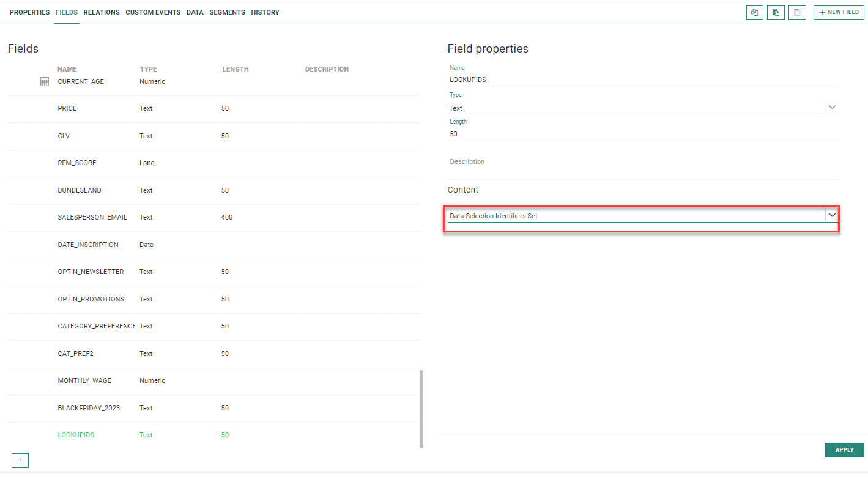Expand the Content dropdown arrow
Image resolution: width=868 pixels, height=477 pixels.
(831, 215)
